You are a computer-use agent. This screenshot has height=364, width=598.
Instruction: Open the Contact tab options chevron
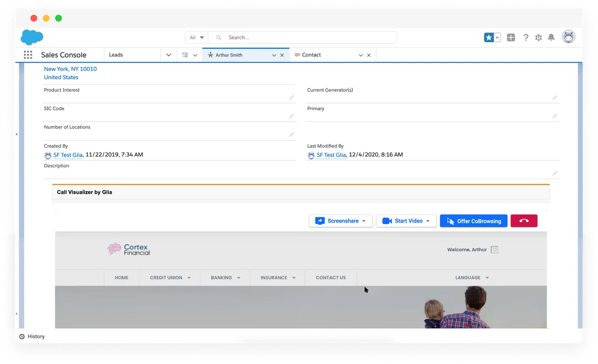click(x=361, y=55)
